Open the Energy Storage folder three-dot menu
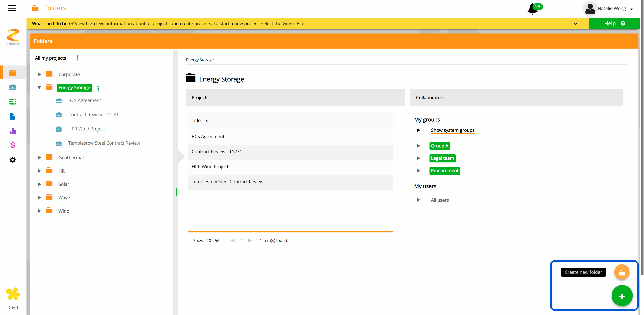This screenshot has width=644, height=315. click(x=98, y=88)
